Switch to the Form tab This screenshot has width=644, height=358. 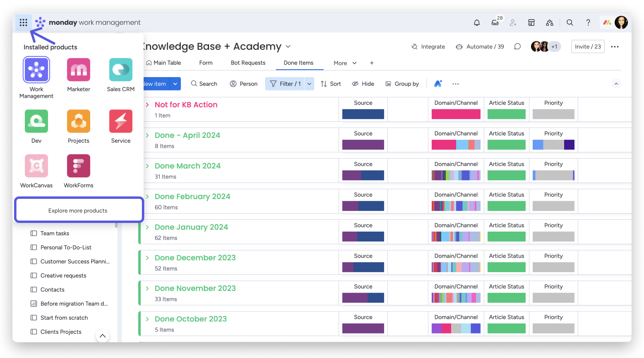206,63
